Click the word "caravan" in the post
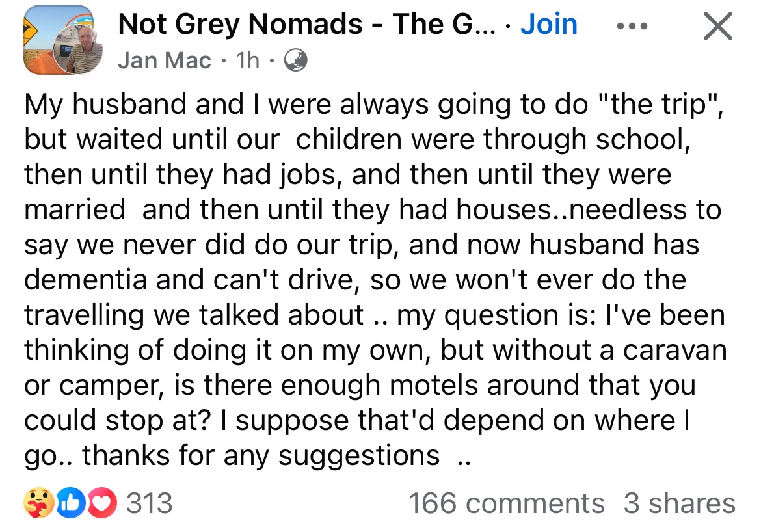This screenshot has width=761, height=532. coord(674,351)
